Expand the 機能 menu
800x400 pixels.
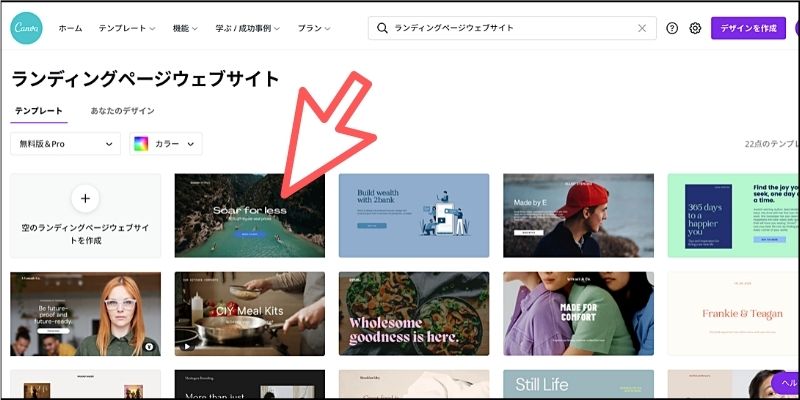point(185,29)
